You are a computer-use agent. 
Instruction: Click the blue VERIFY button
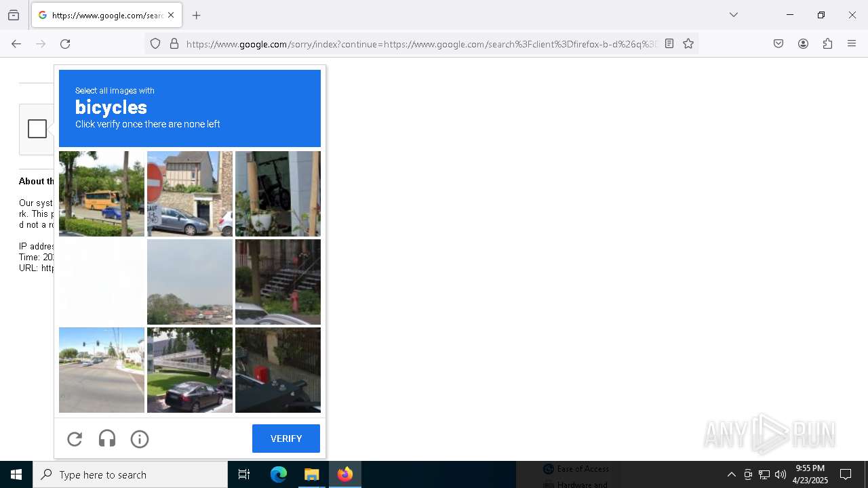click(x=286, y=439)
